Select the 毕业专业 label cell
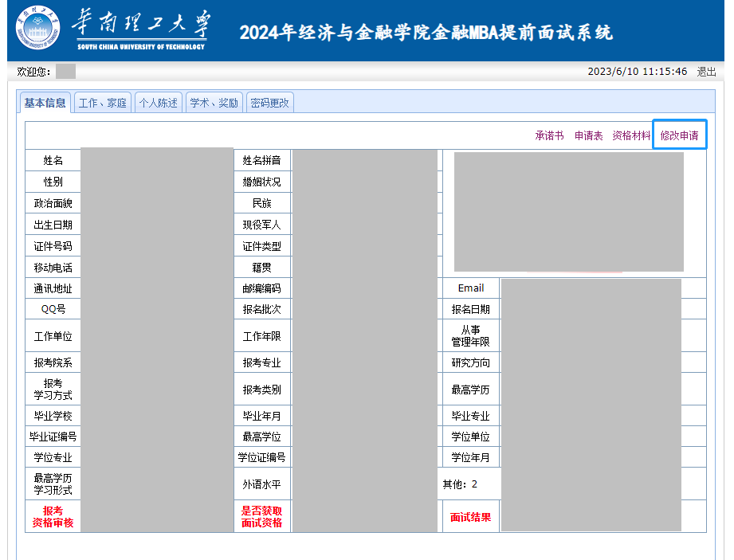 click(x=471, y=416)
